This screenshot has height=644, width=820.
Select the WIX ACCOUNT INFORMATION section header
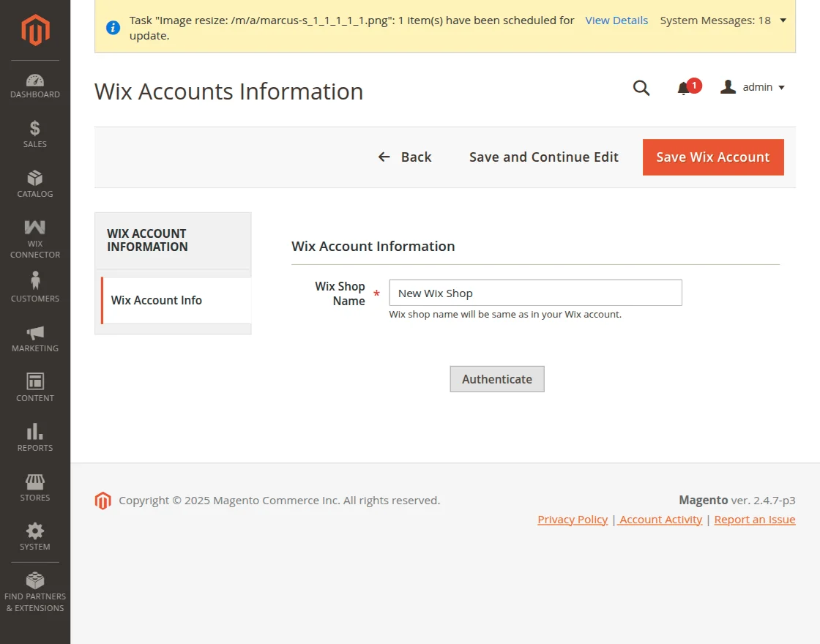coord(146,240)
